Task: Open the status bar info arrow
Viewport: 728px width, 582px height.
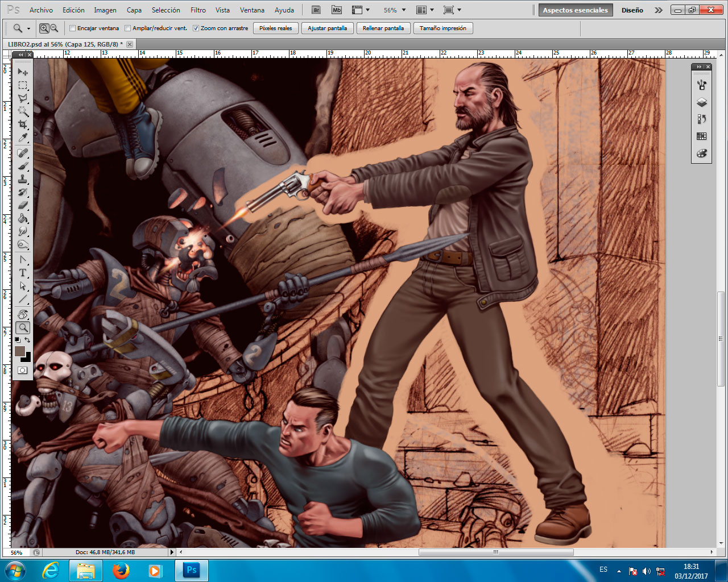Action: coord(172,552)
